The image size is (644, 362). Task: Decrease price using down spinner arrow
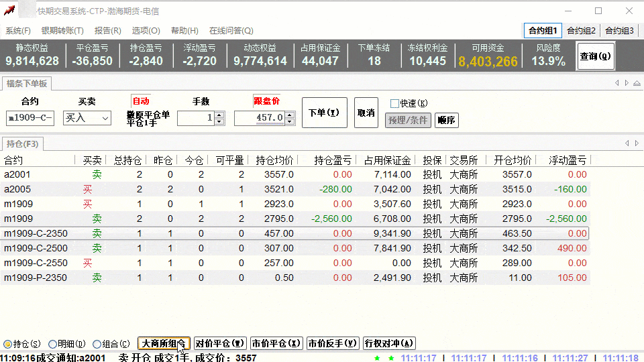[x=290, y=121]
